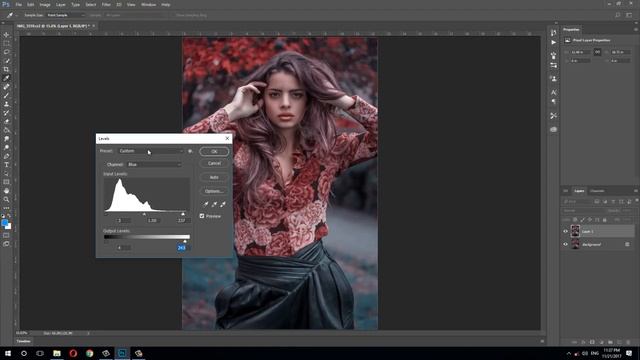Image resolution: width=640 pixels, height=360 pixels.
Task: Select the Lasso tool
Action: tap(6, 52)
